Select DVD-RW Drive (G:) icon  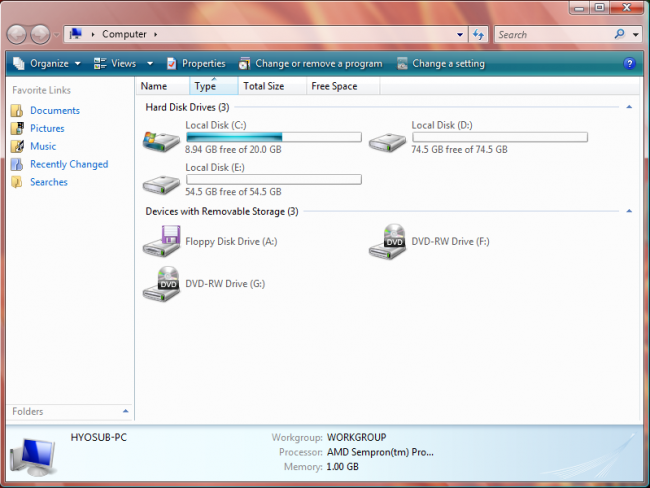point(161,283)
